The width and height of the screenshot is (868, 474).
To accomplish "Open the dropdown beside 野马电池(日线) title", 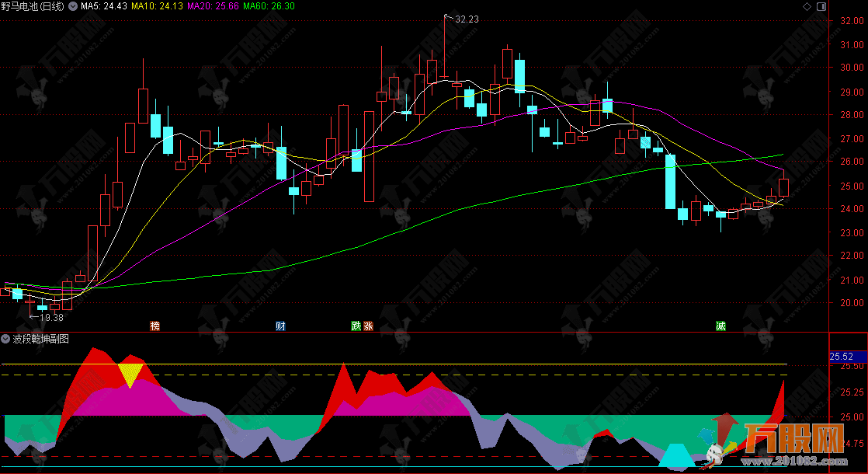I will (x=72, y=7).
